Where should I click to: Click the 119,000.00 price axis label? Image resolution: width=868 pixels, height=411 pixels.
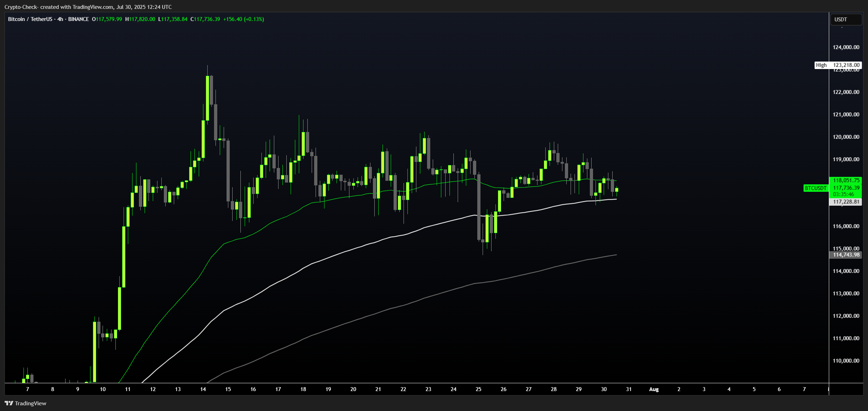tap(846, 159)
